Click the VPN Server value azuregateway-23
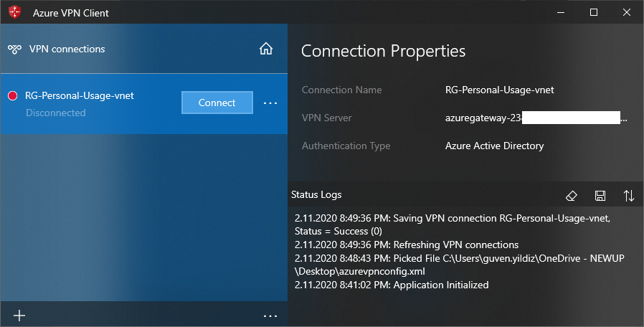 tap(536, 118)
